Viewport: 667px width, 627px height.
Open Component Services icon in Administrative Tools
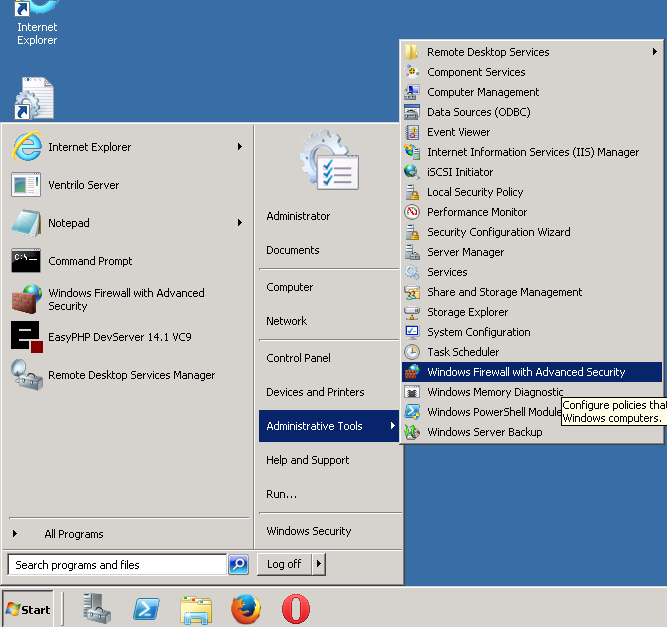click(x=412, y=72)
